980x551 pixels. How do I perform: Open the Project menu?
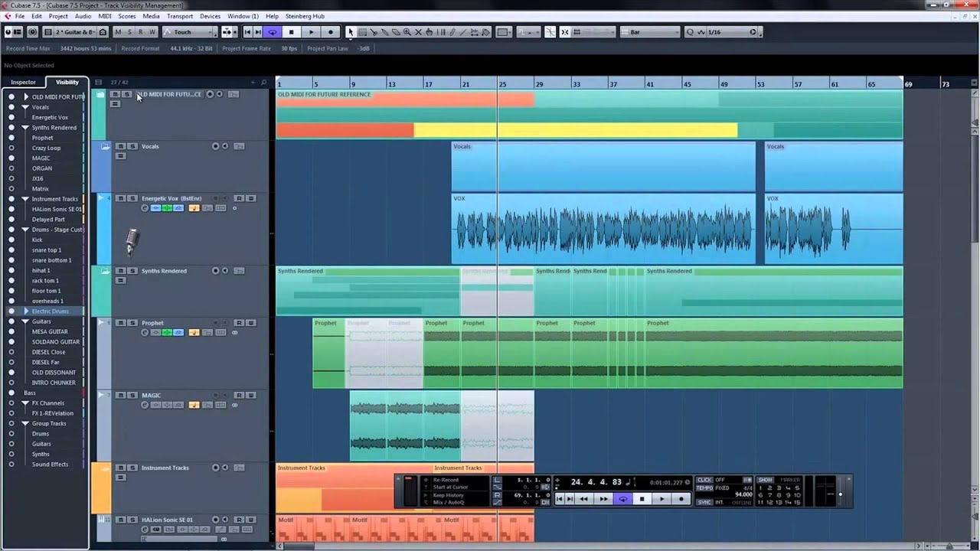(58, 16)
